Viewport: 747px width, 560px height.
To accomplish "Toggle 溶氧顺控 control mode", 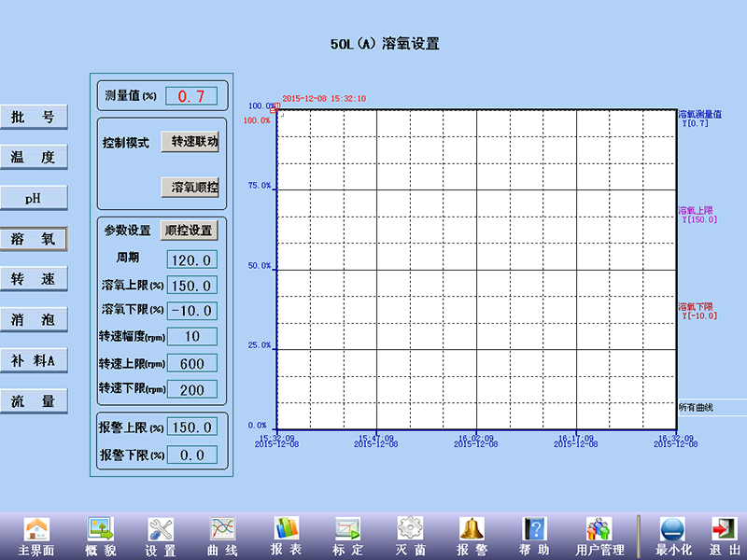I will pos(190,187).
